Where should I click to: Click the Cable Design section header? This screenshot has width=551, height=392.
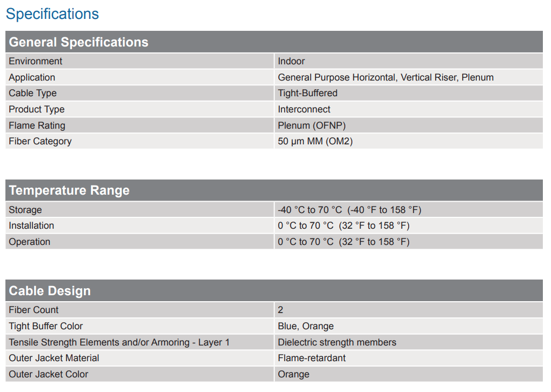point(50,291)
